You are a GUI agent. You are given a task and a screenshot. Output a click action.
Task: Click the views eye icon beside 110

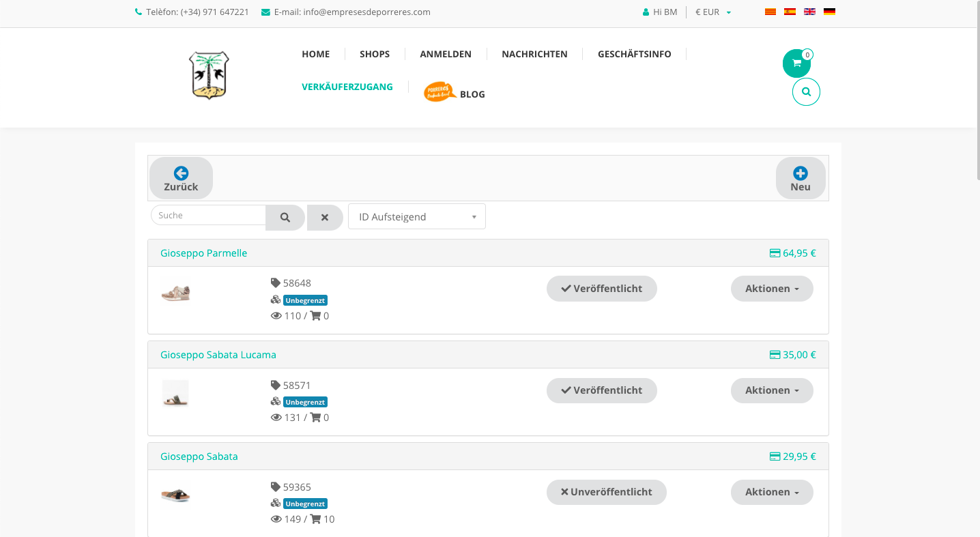(x=276, y=316)
